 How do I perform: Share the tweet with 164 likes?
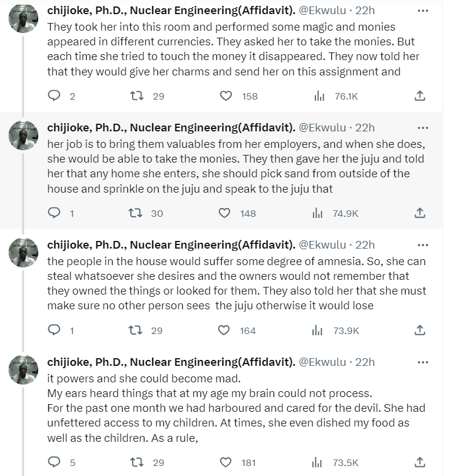pos(420,330)
